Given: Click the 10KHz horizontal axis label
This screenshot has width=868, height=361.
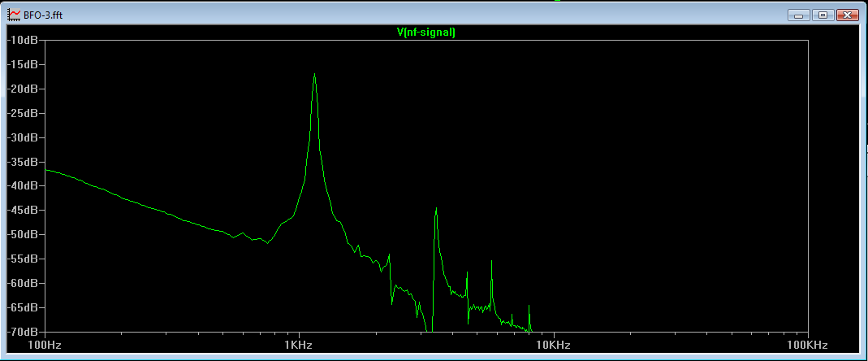Looking at the screenshot, I should point(554,345).
